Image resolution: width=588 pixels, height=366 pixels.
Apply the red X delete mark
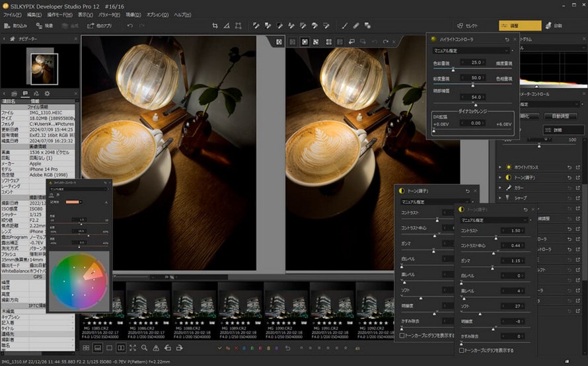coord(236,348)
